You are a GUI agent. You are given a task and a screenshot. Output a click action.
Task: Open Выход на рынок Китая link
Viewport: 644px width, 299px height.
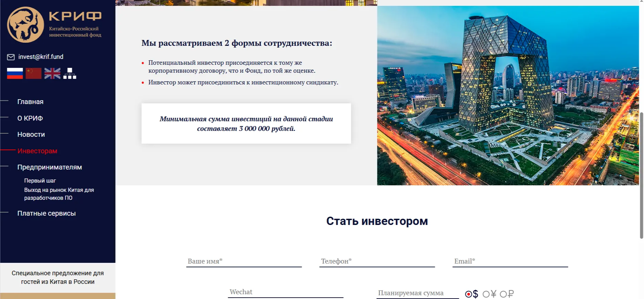59,194
